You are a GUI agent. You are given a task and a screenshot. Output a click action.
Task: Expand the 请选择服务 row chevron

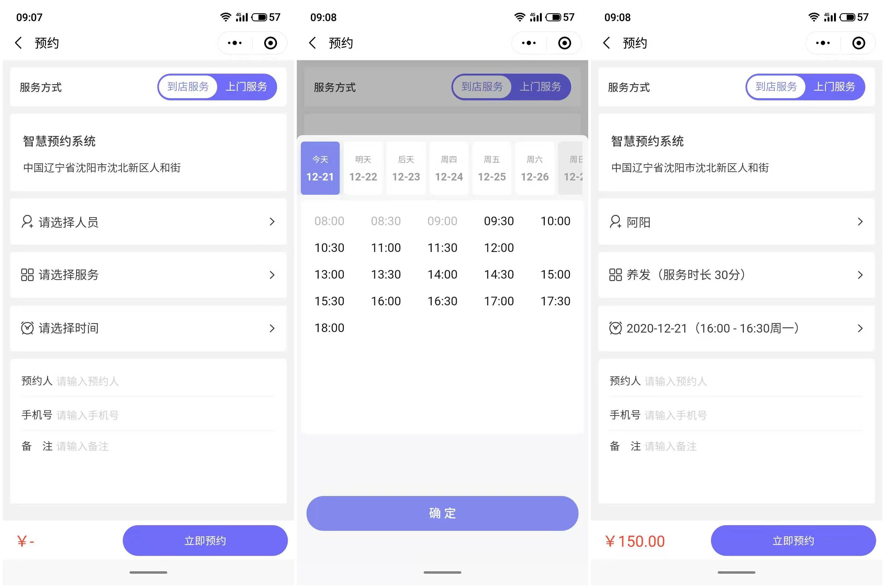[x=272, y=275]
